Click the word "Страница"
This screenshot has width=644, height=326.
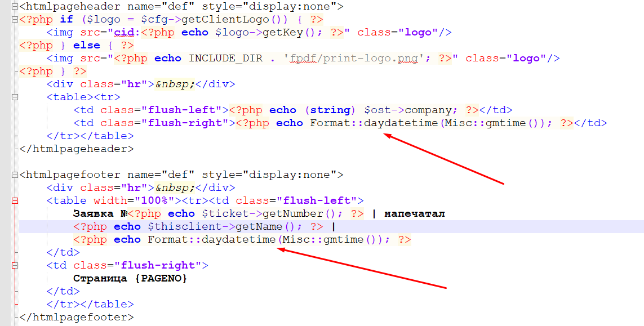[x=100, y=278]
